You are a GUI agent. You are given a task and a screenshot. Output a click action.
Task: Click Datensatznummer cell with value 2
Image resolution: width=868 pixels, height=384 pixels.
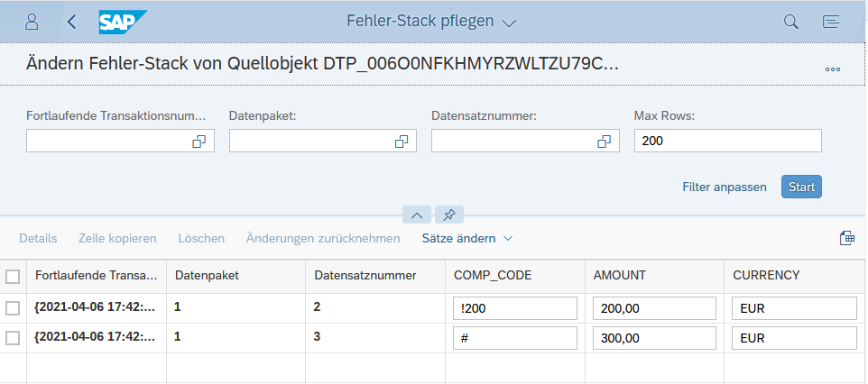click(375, 307)
